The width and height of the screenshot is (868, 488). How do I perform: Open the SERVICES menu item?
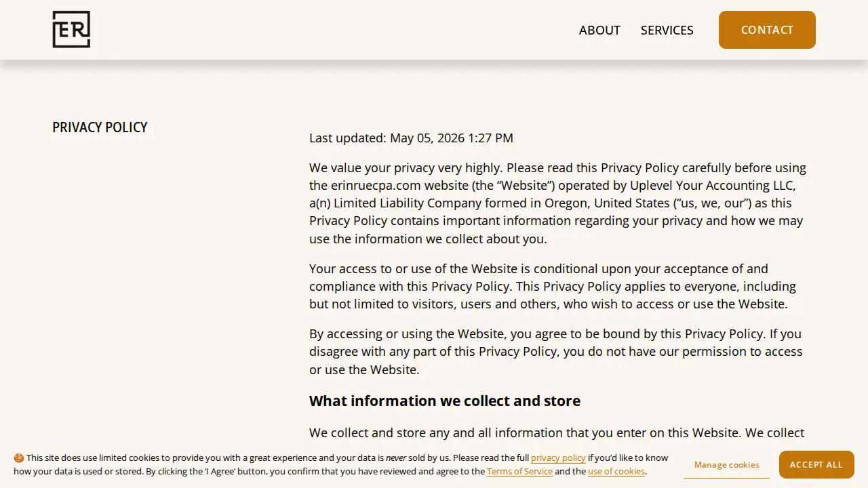click(667, 30)
